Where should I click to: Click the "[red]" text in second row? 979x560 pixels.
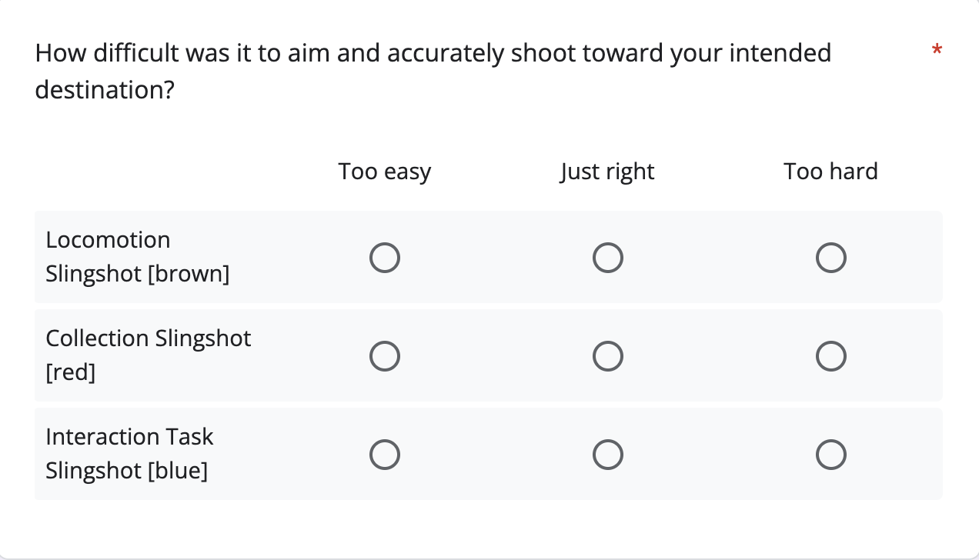[70, 373]
